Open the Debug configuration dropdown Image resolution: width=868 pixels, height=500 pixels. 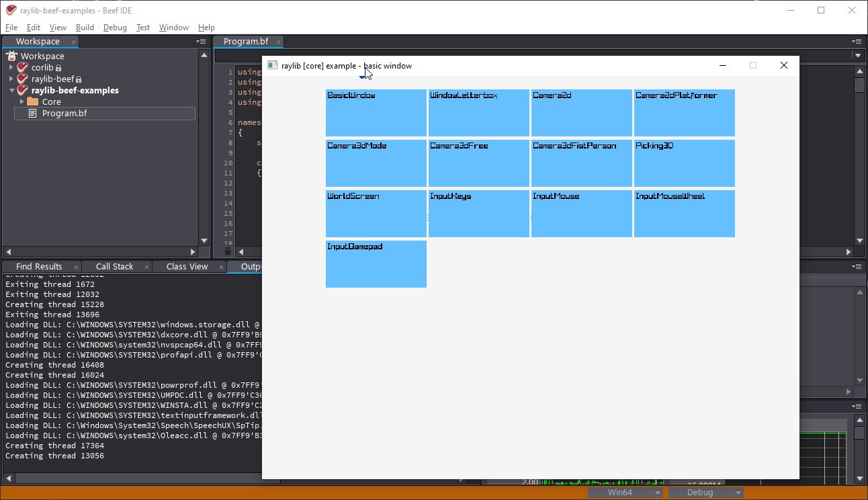tap(738, 493)
